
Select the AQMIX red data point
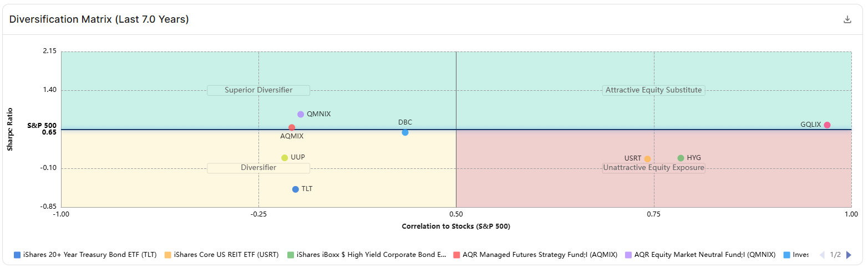click(292, 128)
